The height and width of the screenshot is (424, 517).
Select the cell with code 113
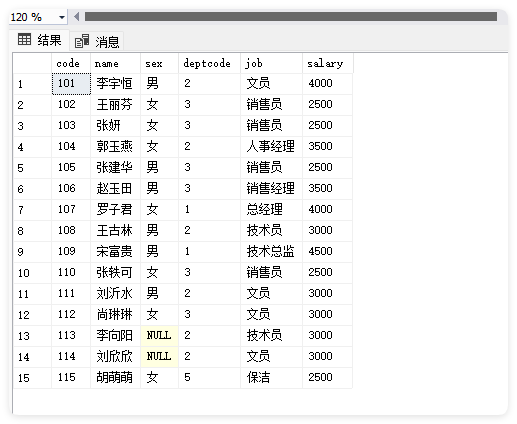71,336
